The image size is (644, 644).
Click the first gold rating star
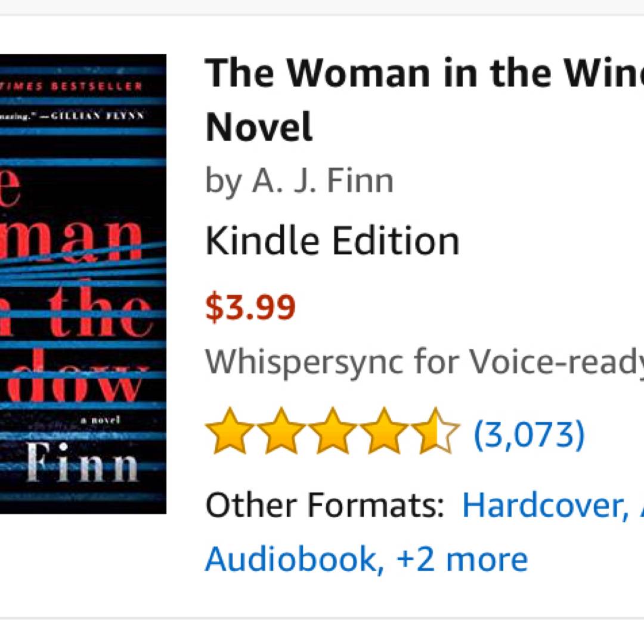(230, 431)
